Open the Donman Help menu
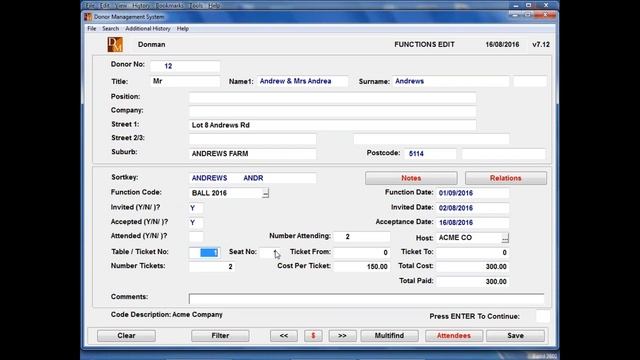Screen dimensions: 640x360 (182, 29)
